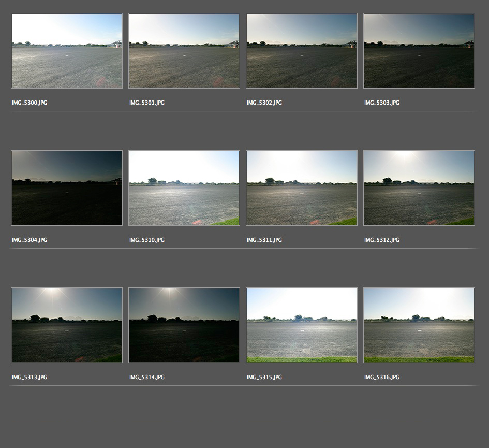Click the IMG_5300.JPG filename label
The height and width of the screenshot is (448, 489).
(29, 103)
